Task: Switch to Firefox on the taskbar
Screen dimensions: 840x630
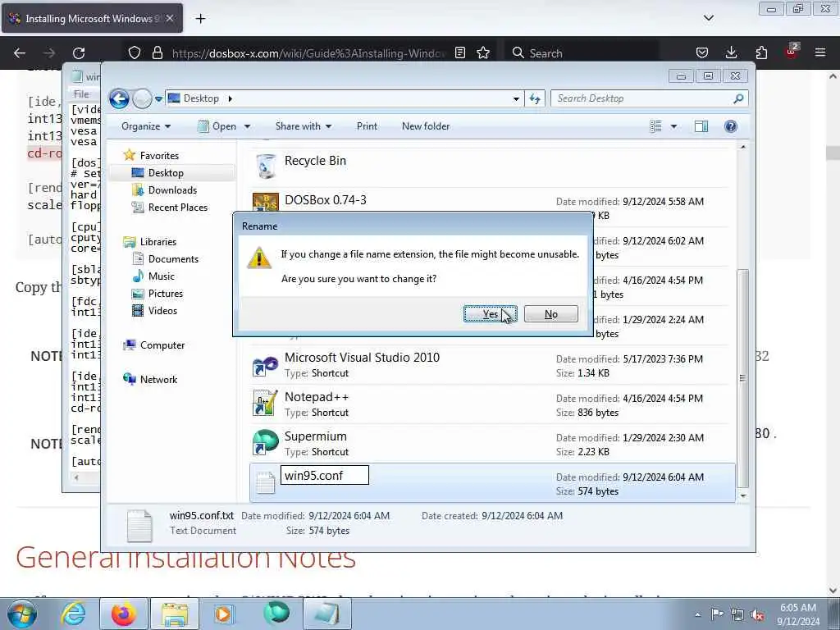Action: coord(124,614)
